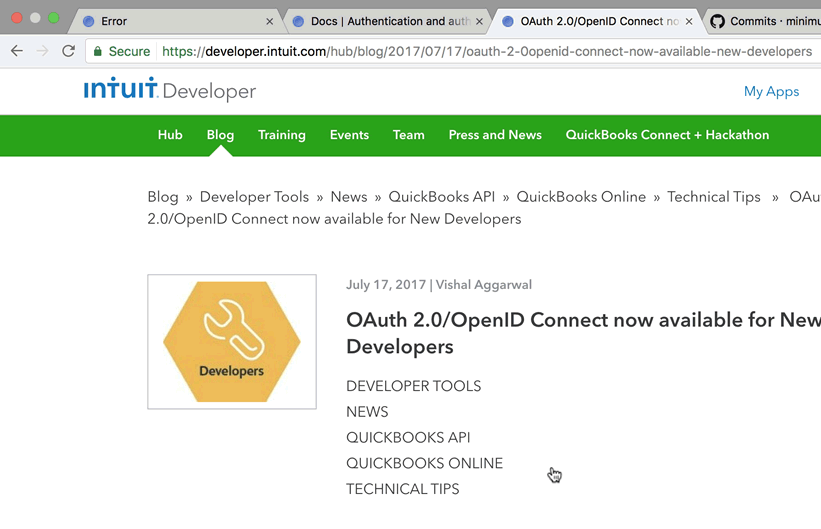Click the TECHNICAL TIPS category link
This screenshot has height=529, width=821.
(x=403, y=489)
